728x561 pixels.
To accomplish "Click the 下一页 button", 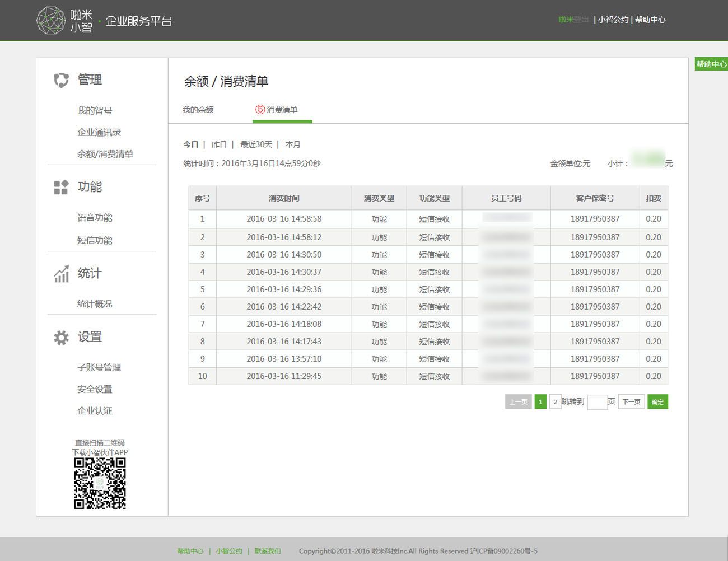I will [632, 401].
